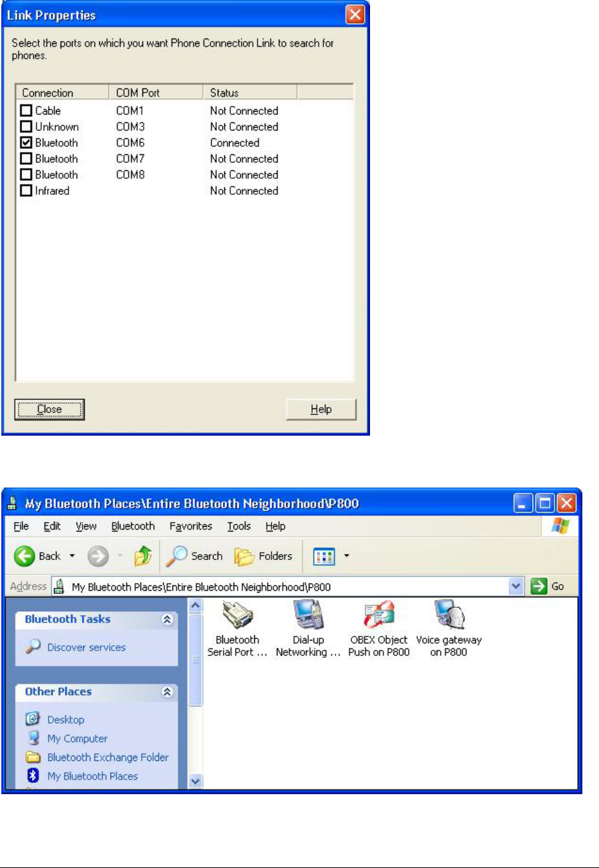
Task: Sort by Connection column header
Action: [x=62, y=92]
